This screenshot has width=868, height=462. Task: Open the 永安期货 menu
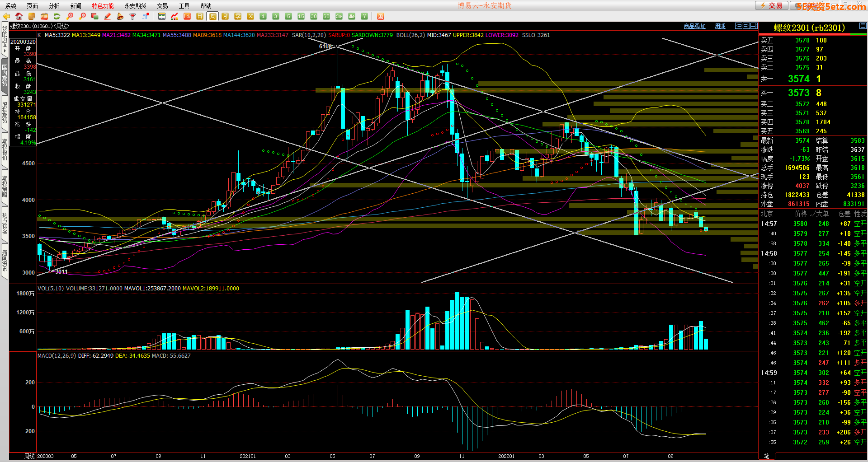tap(136, 6)
